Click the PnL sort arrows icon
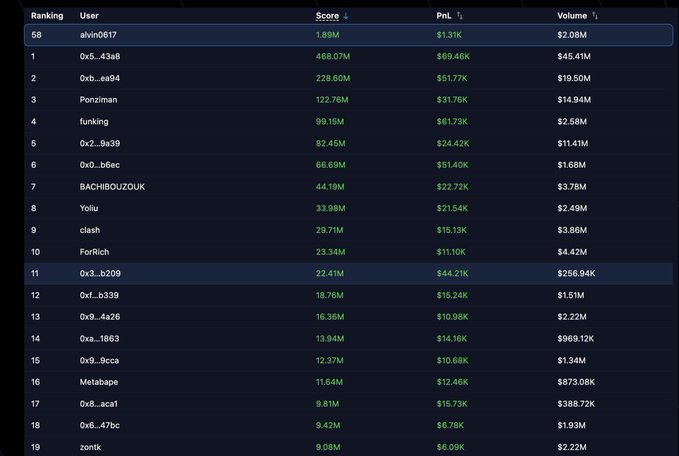This screenshot has height=456, width=679. point(460,16)
